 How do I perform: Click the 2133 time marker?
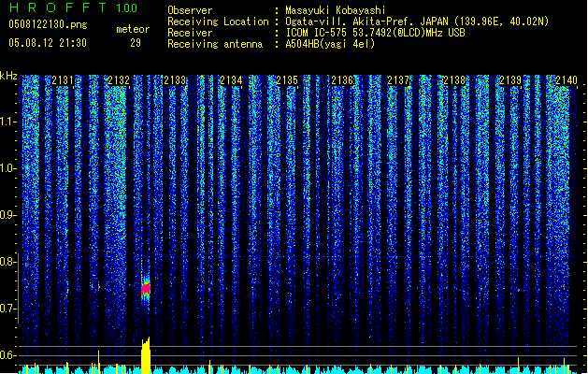click(175, 80)
